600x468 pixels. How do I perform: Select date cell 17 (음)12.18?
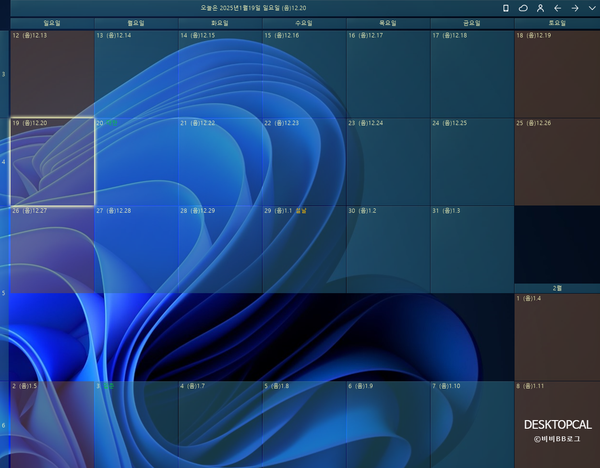(x=472, y=74)
